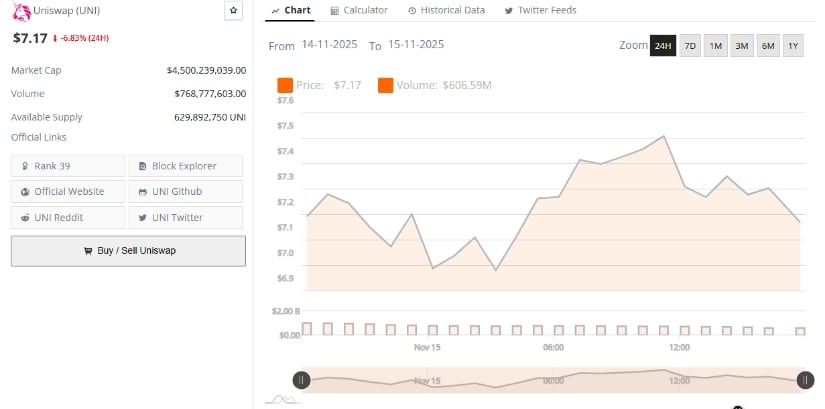Toggle the Price series legend swatch
Screen dimensions: 825x409
pyautogui.click(x=285, y=85)
